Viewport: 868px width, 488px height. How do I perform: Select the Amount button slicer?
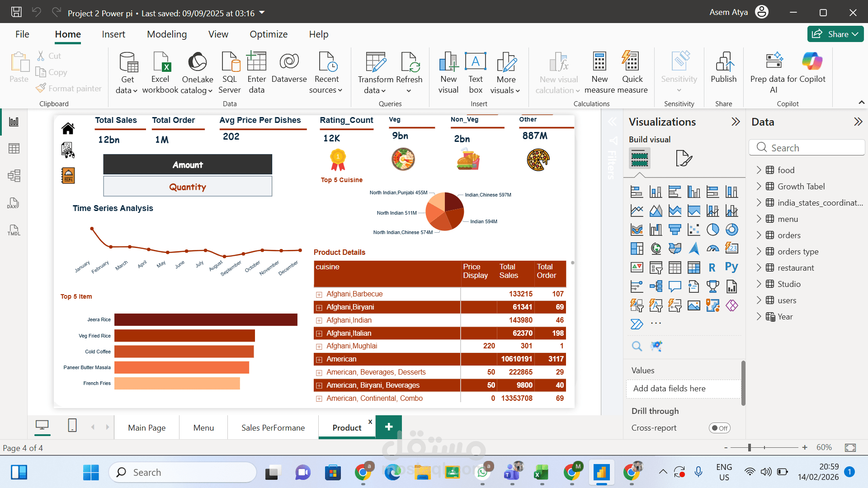point(188,165)
